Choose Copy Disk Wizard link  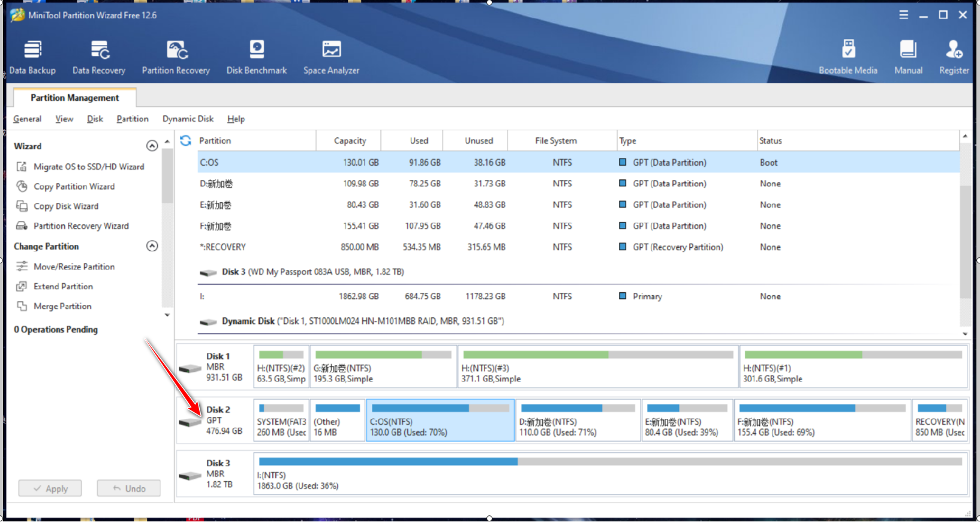[x=66, y=206]
